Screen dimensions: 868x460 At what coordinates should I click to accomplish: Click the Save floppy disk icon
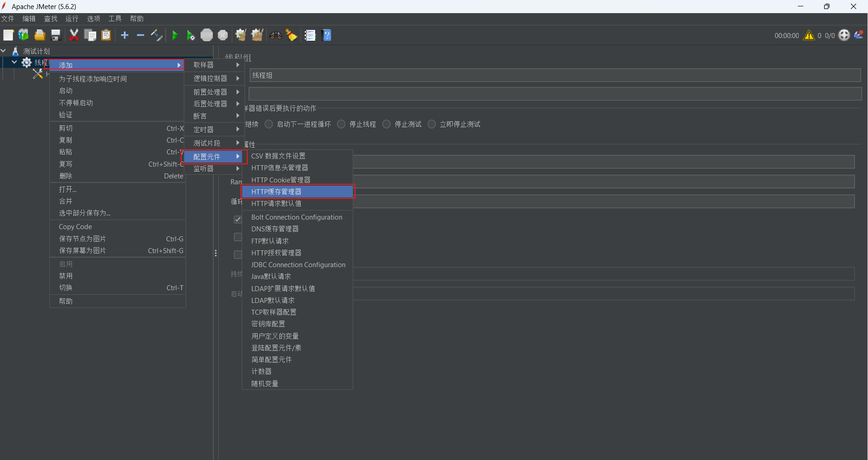[56, 35]
